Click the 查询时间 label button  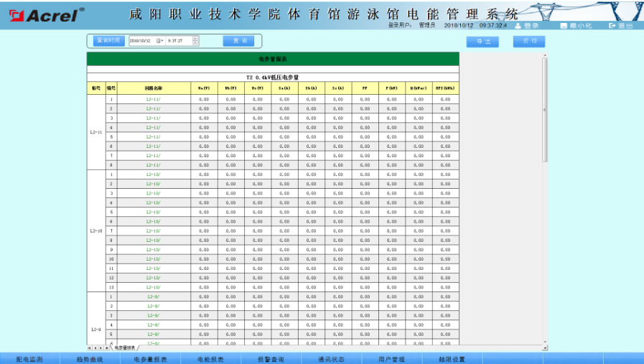click(x=109, y=41)
